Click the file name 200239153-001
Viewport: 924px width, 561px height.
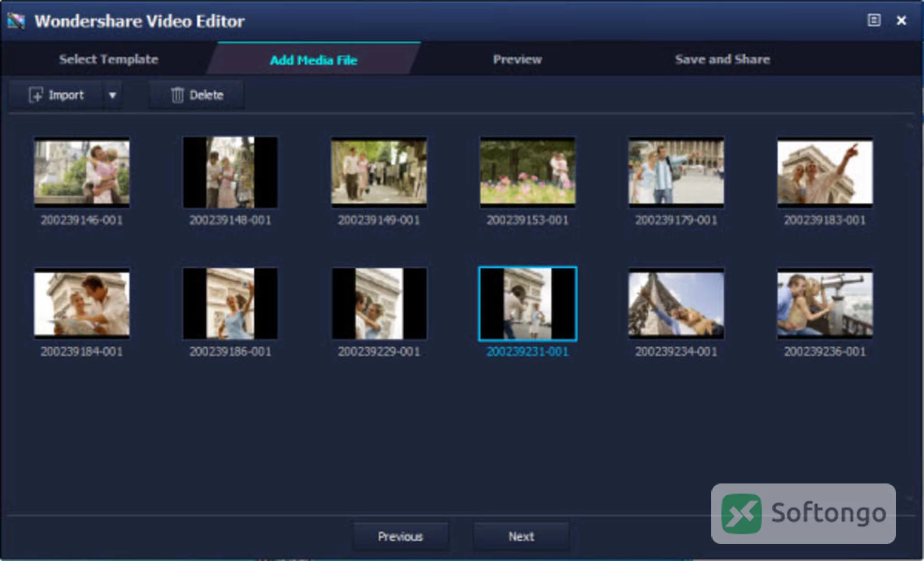point(527,220)
